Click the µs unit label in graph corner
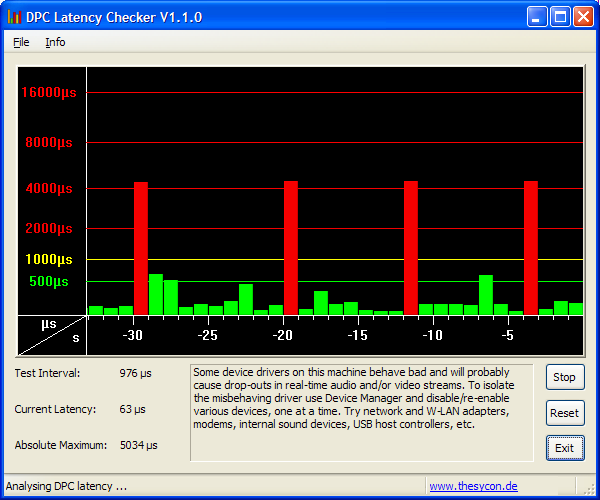The width and height of the screenshot is (600, 500). (x=49, y=324)
